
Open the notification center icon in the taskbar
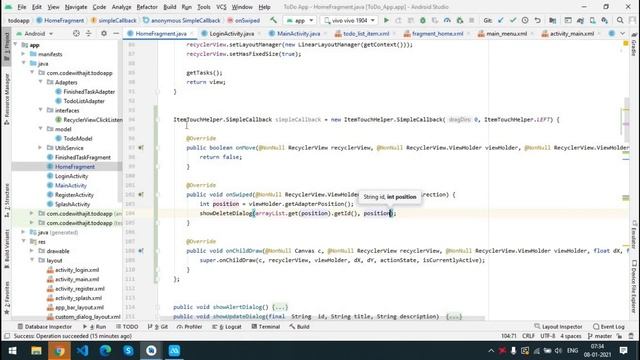(623, 351)
